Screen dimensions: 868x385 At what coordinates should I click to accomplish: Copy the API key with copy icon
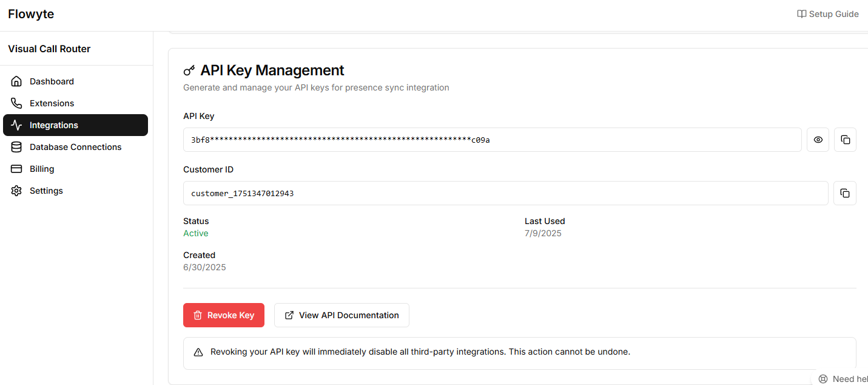(x=845, y=140)
